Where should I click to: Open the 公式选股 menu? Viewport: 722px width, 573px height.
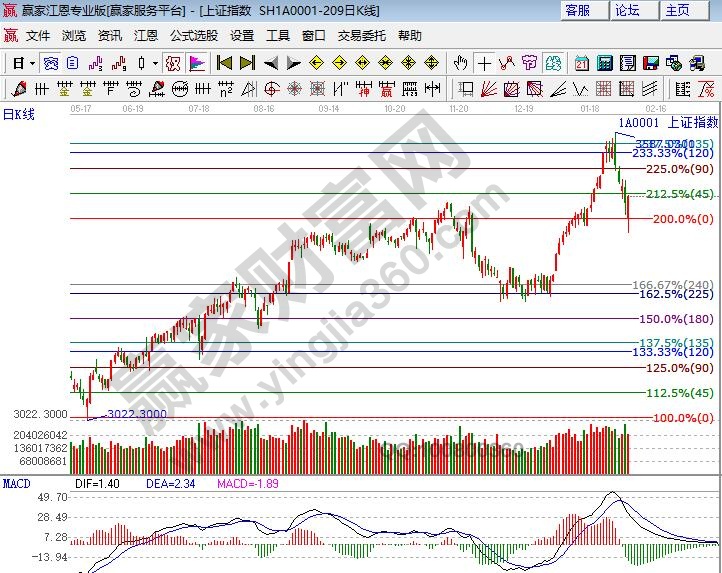193,35
